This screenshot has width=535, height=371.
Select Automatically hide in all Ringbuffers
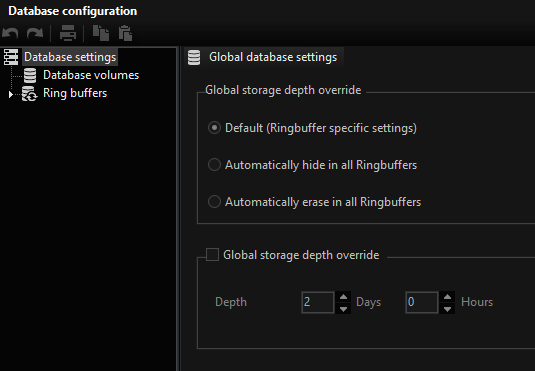pyautogui.click(x=214, y=165)
